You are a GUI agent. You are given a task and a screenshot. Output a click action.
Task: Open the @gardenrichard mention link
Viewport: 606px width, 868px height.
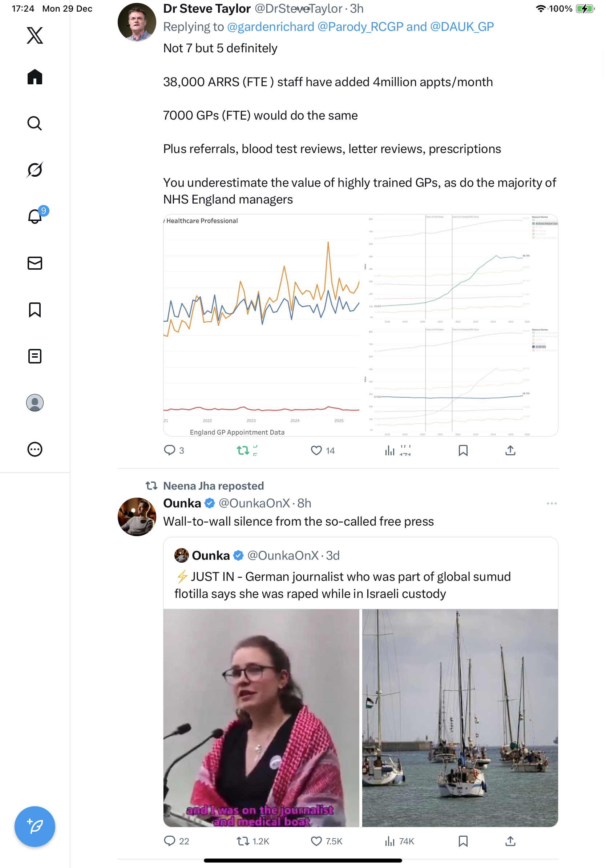point(271,27)
